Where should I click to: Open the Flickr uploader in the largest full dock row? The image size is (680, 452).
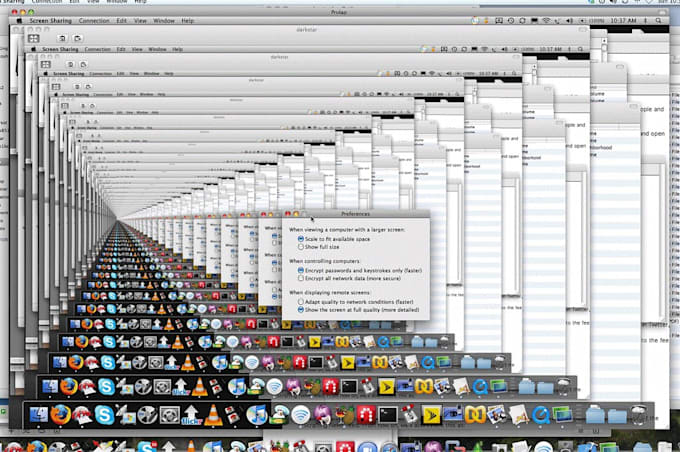click(191, 415)
